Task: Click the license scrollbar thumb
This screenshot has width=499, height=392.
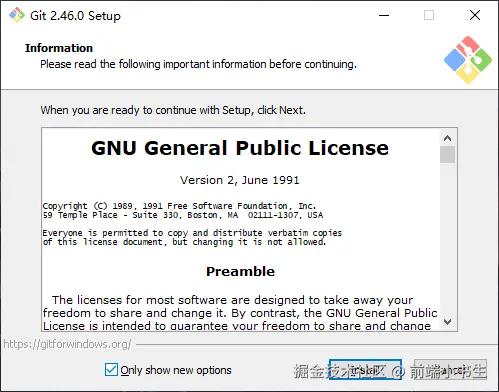Action: click(447, 155)
